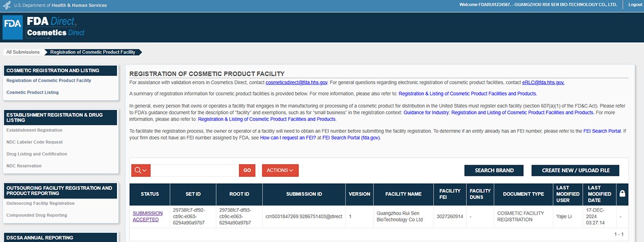Open Cosmetic Product Listing in sidebar
The height and width of the screenshot is (242, 644).
pyautogui.click(x=32, y=92)
